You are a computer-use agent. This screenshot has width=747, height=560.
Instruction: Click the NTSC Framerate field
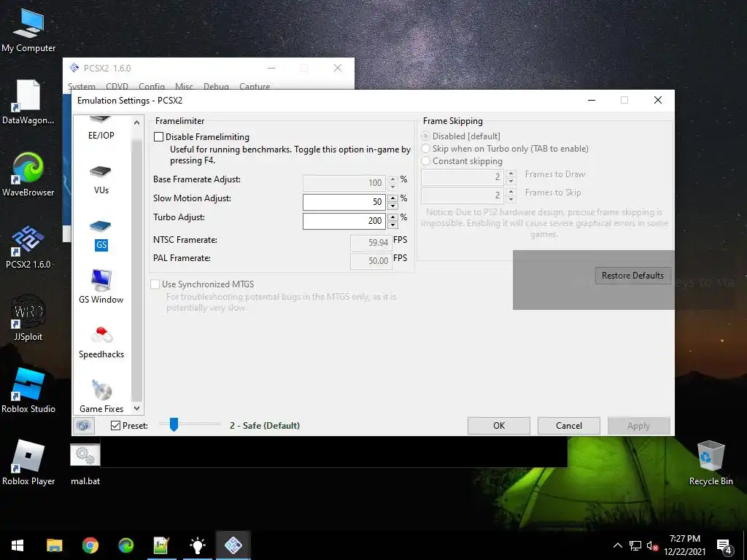(x=371, y=242)
